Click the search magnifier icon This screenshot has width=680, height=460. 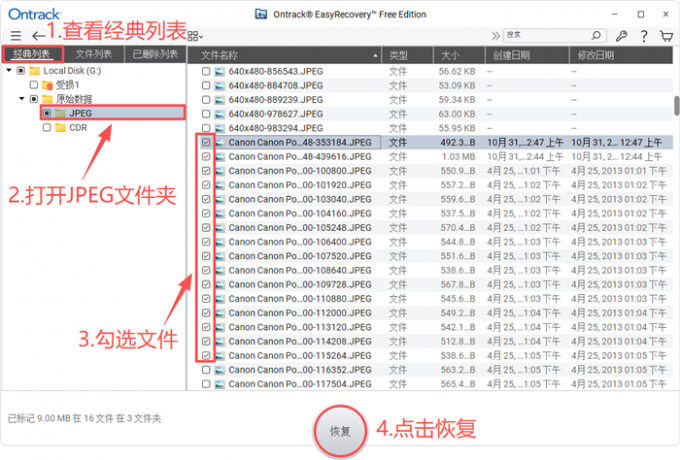[596, 35]
